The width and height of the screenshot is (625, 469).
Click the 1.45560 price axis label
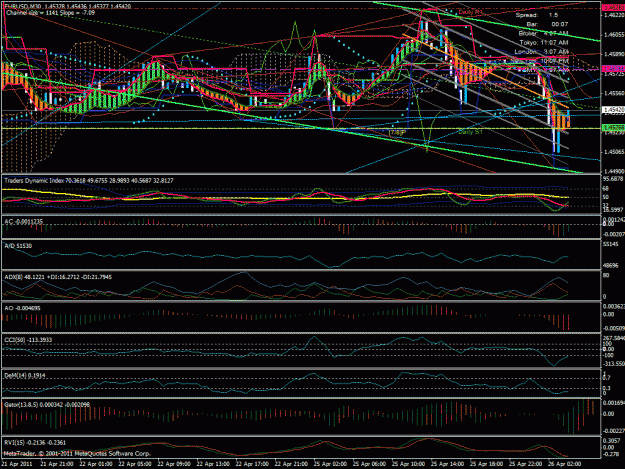(x=614, y=93)
